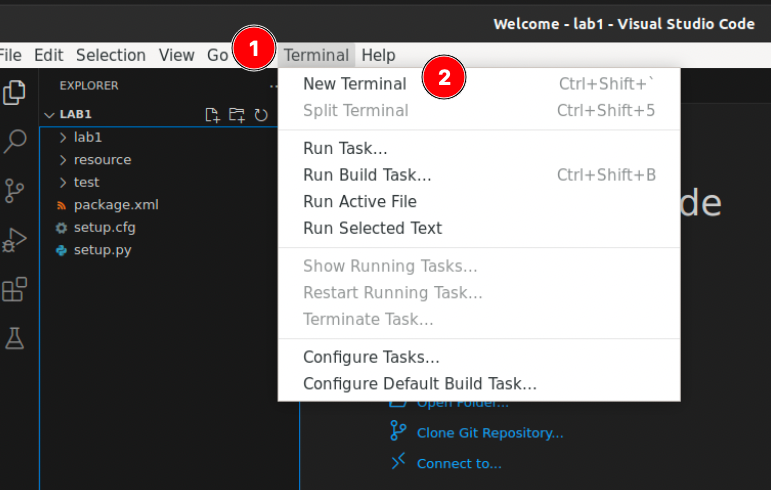Viewport: 771px width, 490px height.
Task: Open the Selection menu
Action: (111, 55)
